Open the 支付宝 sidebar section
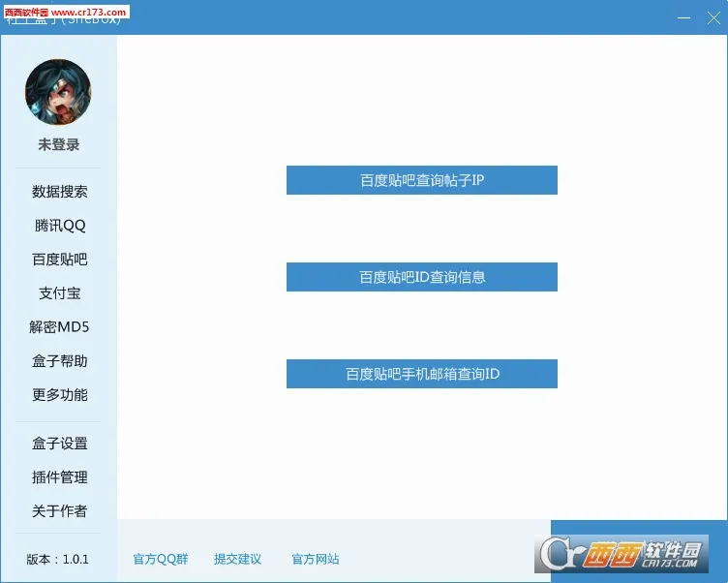Viewport: 728px width, 583px height. click(59, 293)
